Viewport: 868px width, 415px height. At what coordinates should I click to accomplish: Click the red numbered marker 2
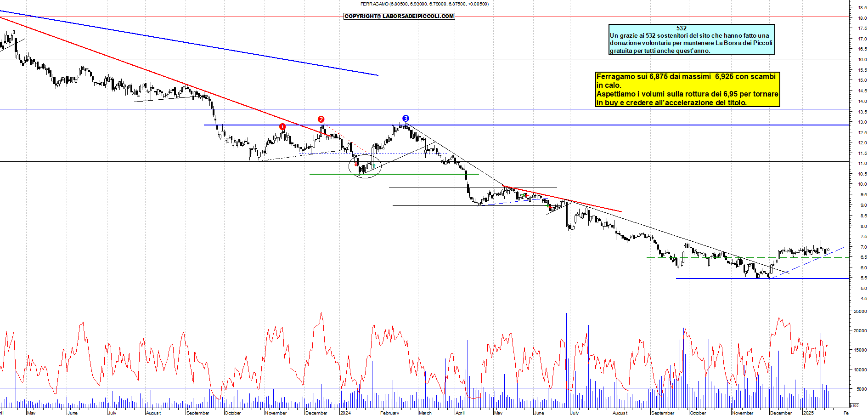[x=321, y=119]
